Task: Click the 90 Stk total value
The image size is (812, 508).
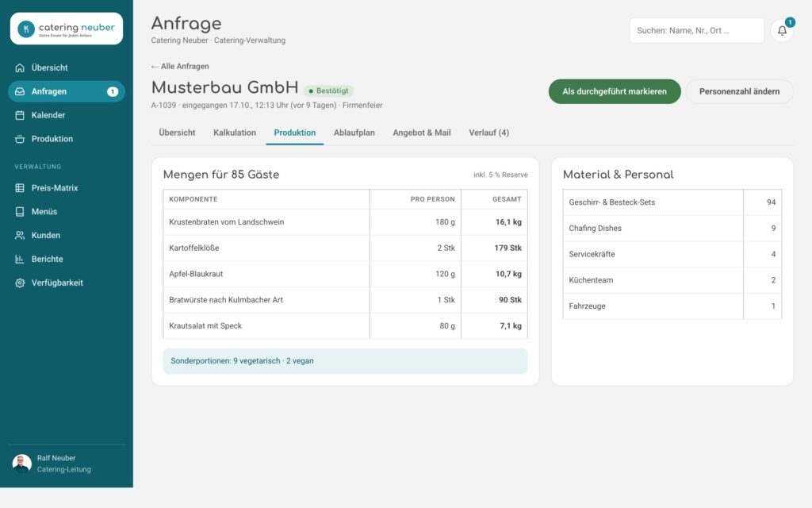Action: tap(510, 300)
